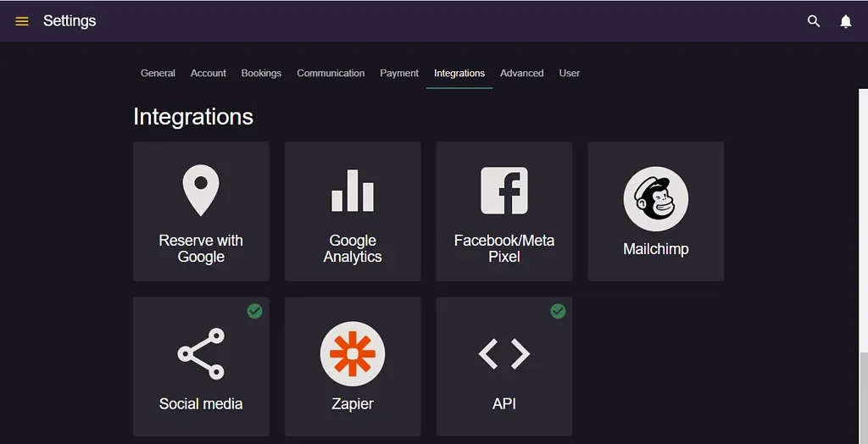
Task: Click the "Google Analytics" label
Action: point(353,248)
